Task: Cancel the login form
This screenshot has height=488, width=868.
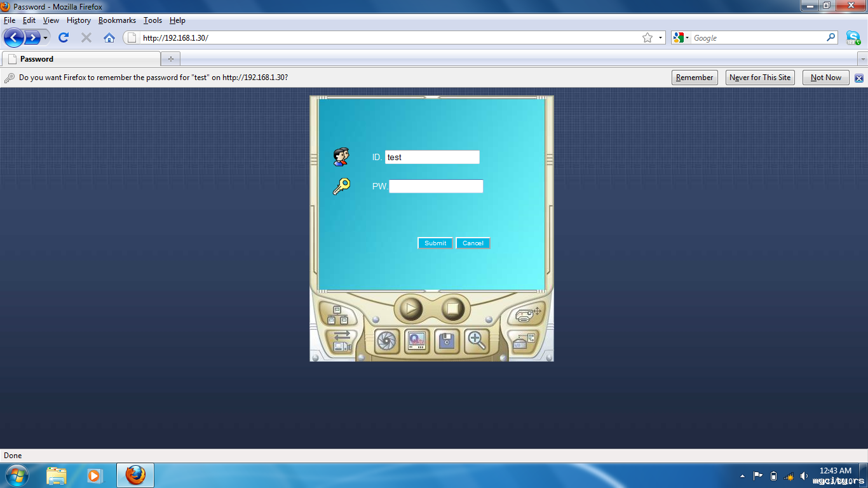Action: (473, 243)
